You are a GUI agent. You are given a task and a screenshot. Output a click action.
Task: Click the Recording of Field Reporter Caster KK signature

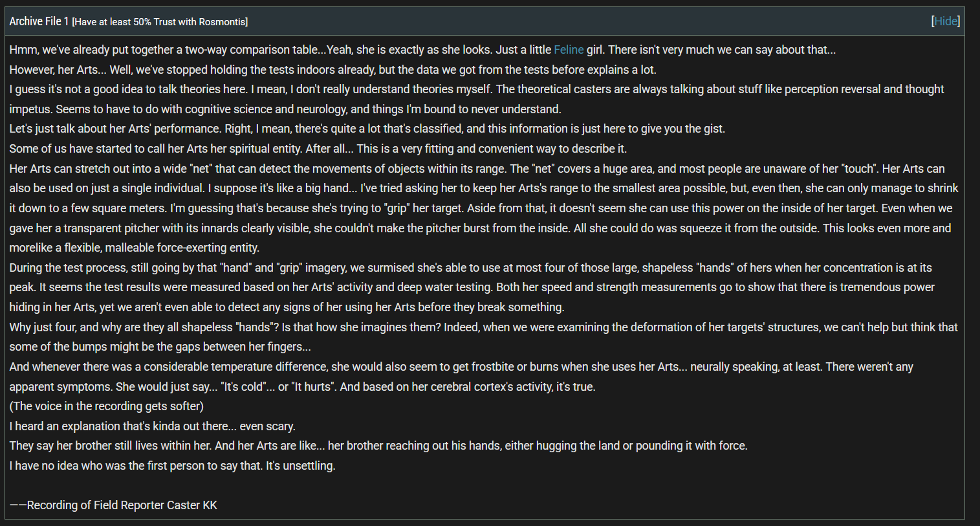click(x=113, y=505)
